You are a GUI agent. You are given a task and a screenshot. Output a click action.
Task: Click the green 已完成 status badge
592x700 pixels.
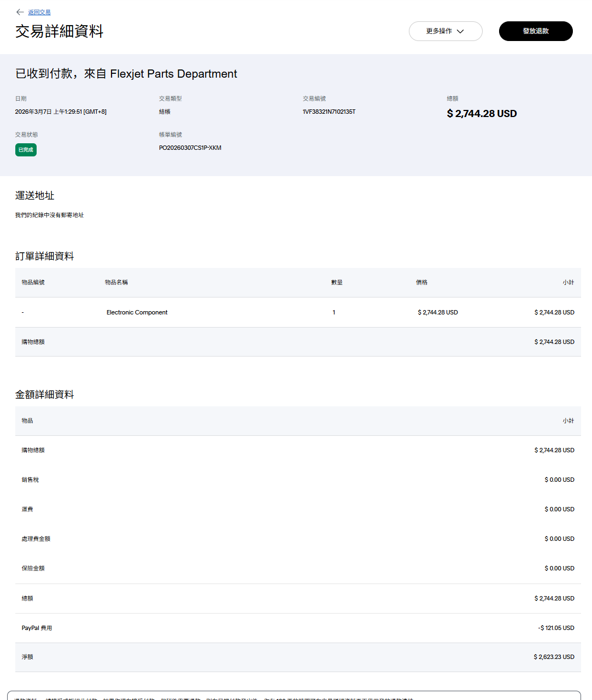[26, 150]
